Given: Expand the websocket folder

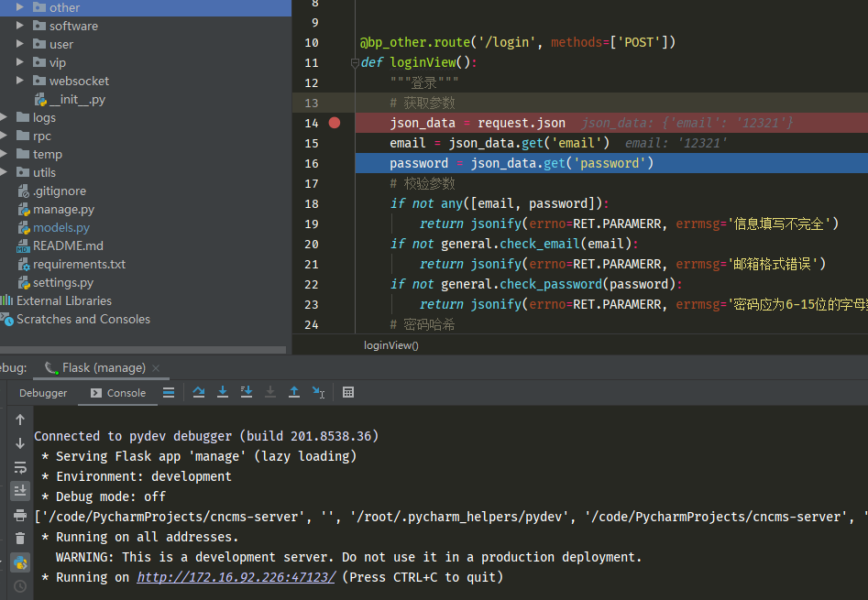Looking at the screenshot, I should [20, 81].
